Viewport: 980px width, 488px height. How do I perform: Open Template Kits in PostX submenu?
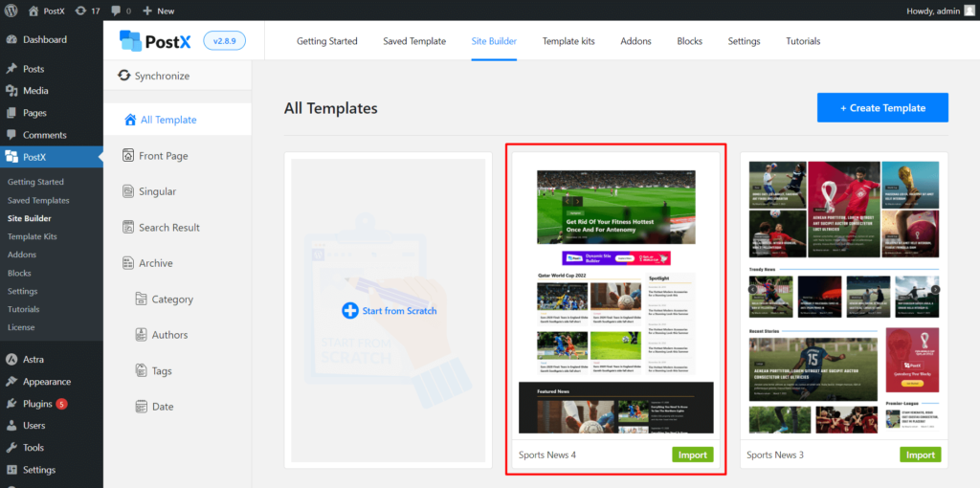click(x=32, y=236)
